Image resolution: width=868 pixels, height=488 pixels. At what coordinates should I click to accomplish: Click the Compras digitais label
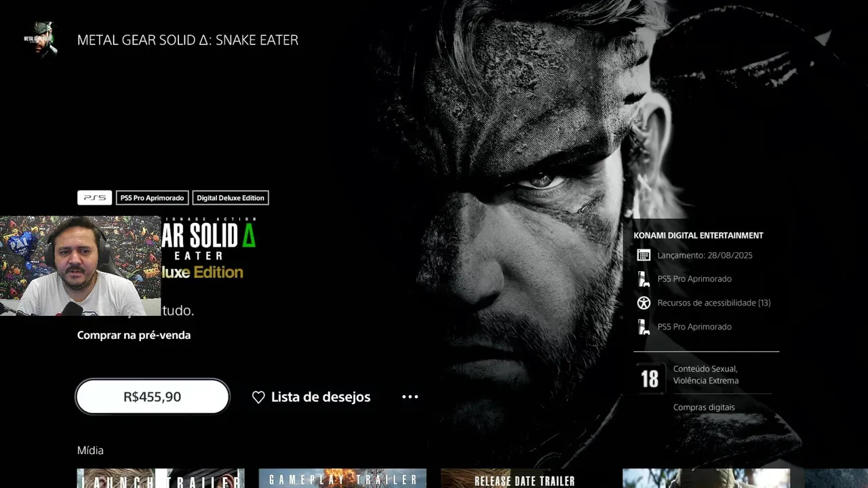(x=704, y=407)
